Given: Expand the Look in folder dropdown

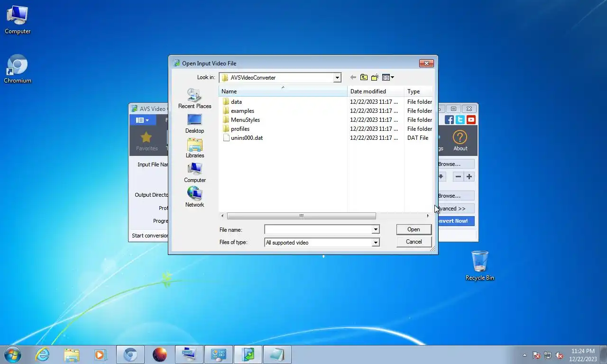Looking at the screenshot, I should point(337,78).
